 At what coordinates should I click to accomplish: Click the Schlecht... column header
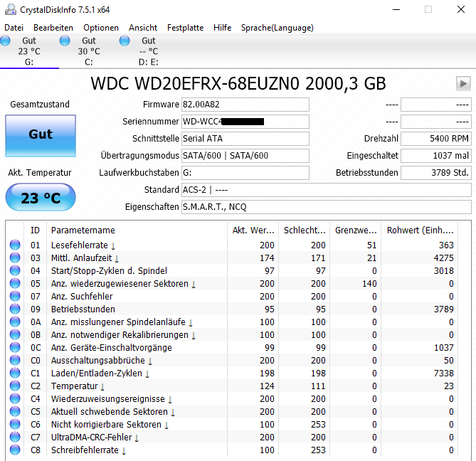point(305,231)
